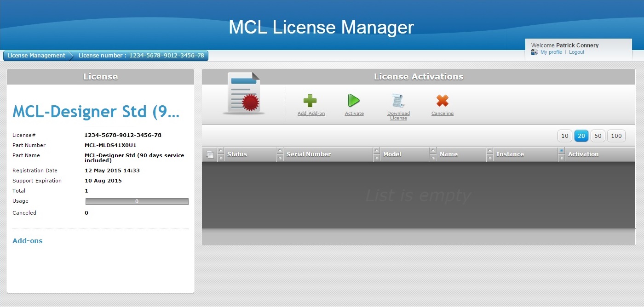
Task: Open My profile link
Action: pos(551,52)
